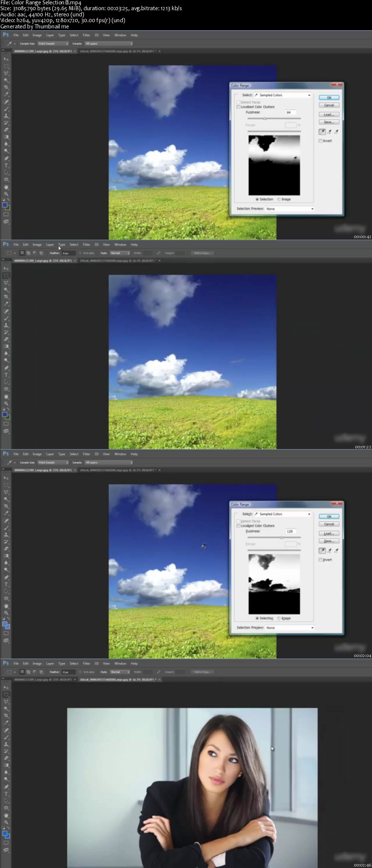Select the Path Selection tool in the 00:02:04 frame
This screenshot has height=868, width=372.
click(6, 591)
